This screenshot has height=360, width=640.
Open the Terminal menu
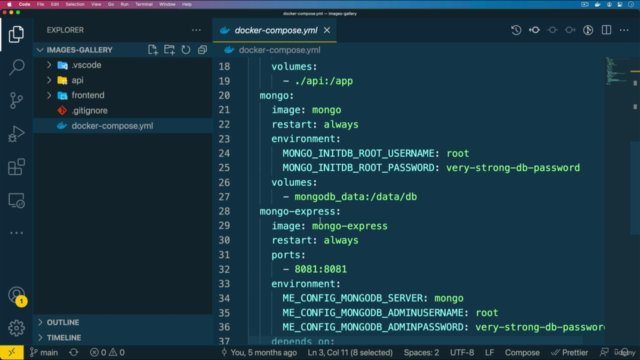pyautogui.click(x=144, y=4)
